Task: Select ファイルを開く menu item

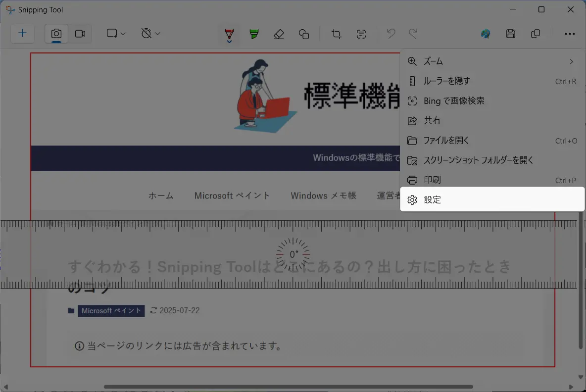Action: click(492, 141)
